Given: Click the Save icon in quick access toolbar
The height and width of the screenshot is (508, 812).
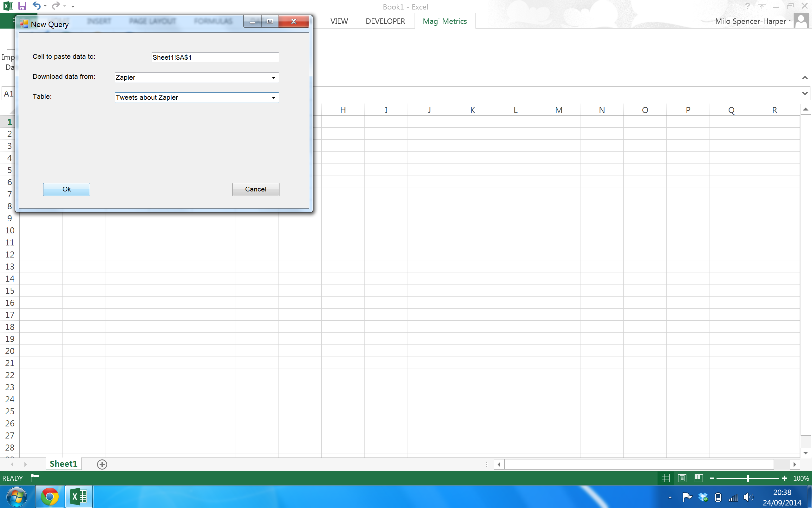Looking at the screenshot, I should click(22, 6).
